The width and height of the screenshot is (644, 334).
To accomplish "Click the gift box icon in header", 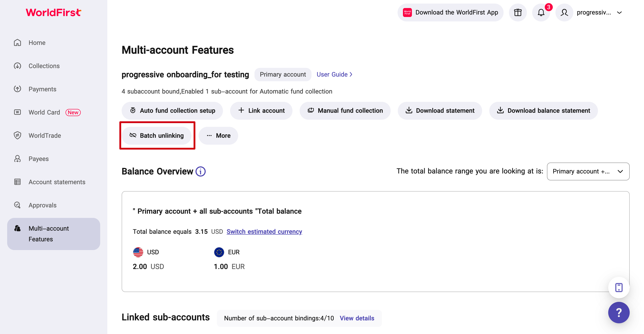I will 517,13.
